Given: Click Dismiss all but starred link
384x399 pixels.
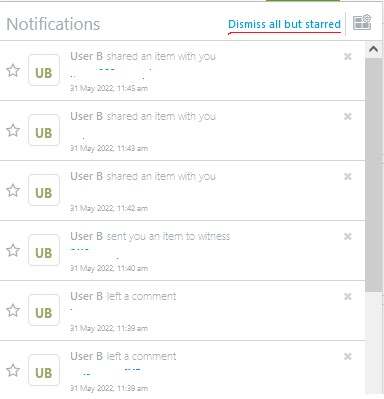Looking at the screenshot, I should click(x=284, y=24).
